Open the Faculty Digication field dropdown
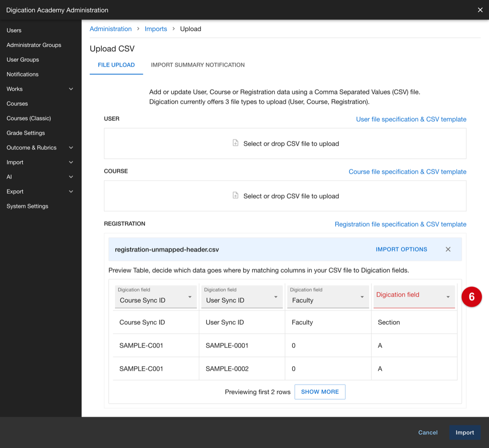 (x=328, y=296)
